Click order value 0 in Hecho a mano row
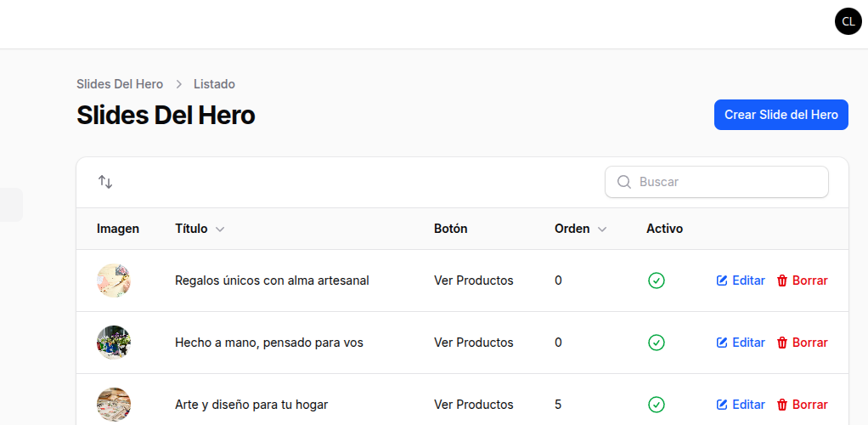This screenshot has height=425, width=868. pos(558,343)
